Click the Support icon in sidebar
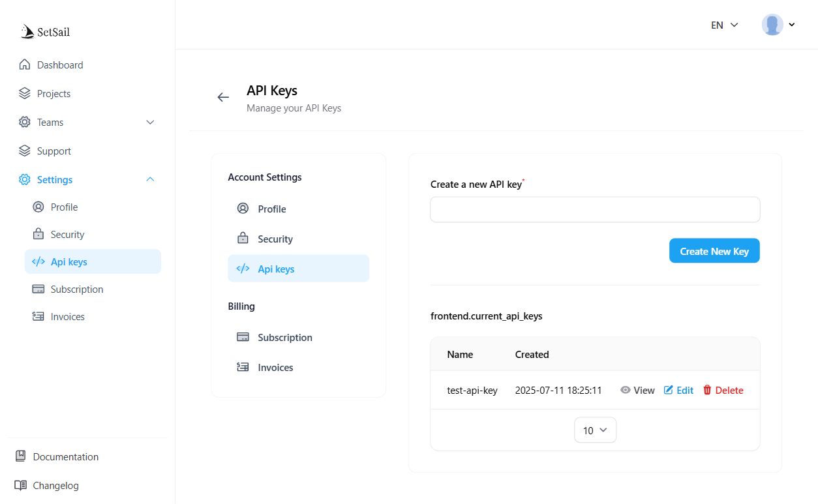The width and height of the screenshot is (818, 504). (x=25, y=151)
